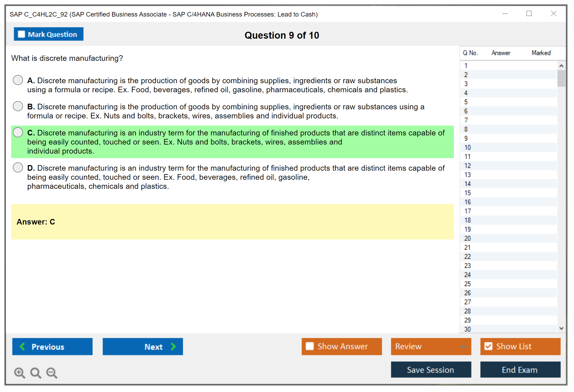Click the zoom out magnifier icon
Image resolution: width=574 pixels, height=392 pixels.
point(52,373)
